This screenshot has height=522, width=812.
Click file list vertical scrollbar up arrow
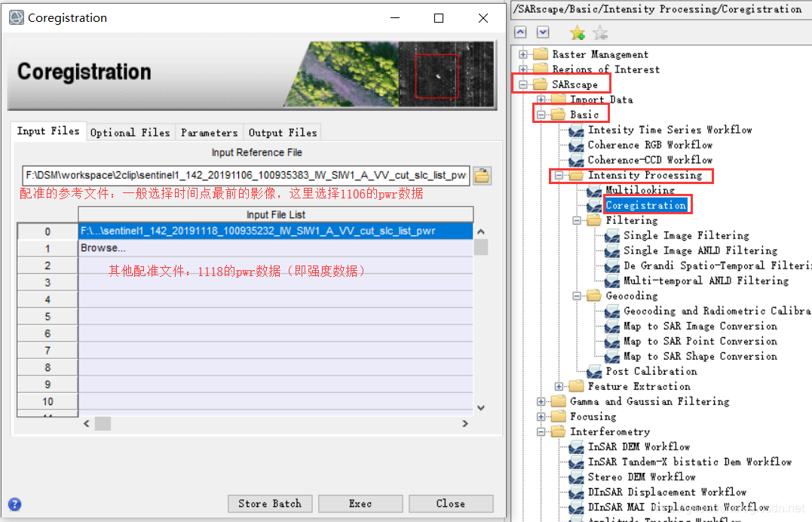pyautogui.click(x=481, y=232)
